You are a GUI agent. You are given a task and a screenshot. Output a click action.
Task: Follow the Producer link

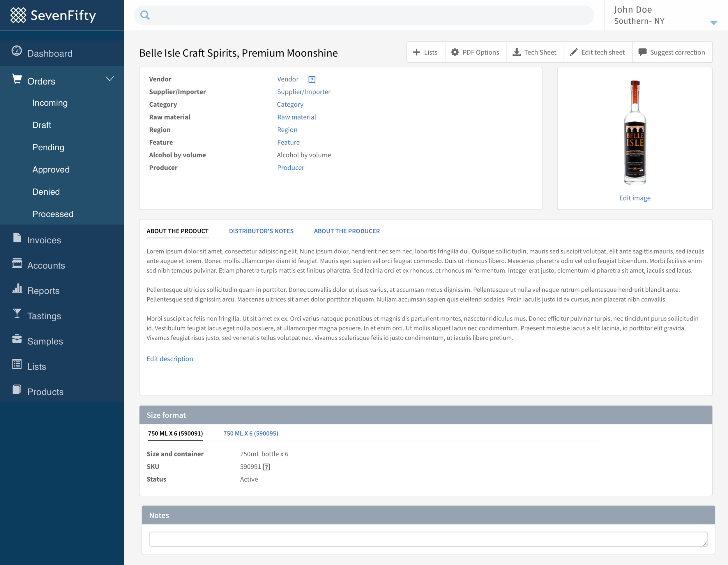(291, 168)
